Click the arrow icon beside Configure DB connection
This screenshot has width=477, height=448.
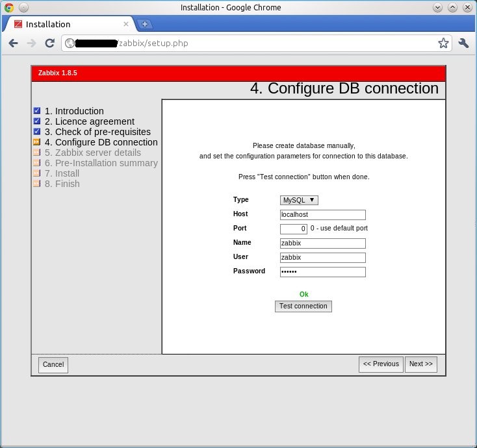(x=37, y=142)
